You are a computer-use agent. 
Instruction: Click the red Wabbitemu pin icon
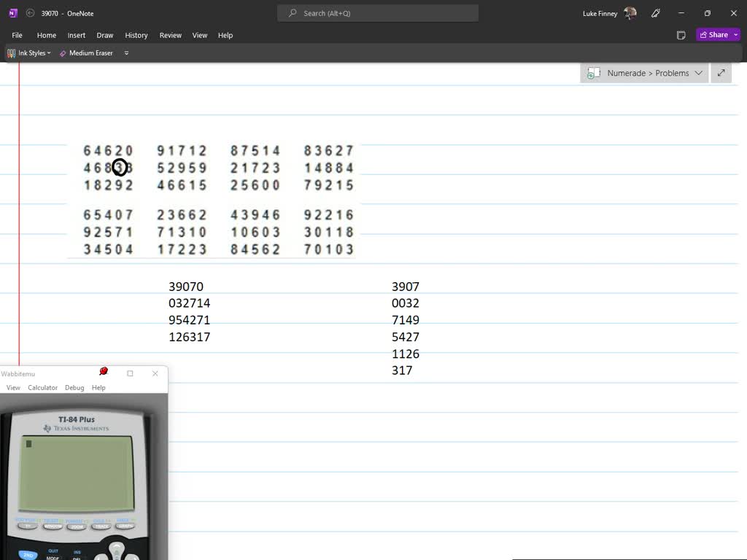point(104,372)
